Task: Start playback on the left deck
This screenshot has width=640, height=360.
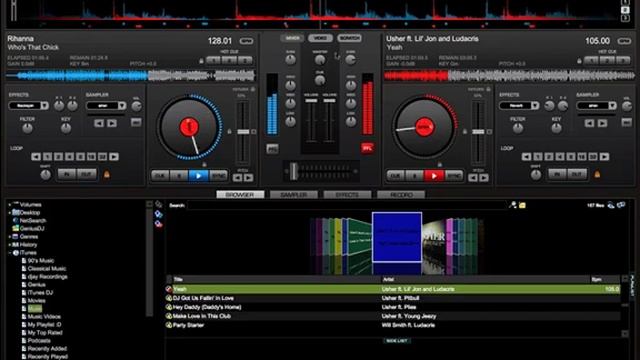Action: click(x=198, y=176)
